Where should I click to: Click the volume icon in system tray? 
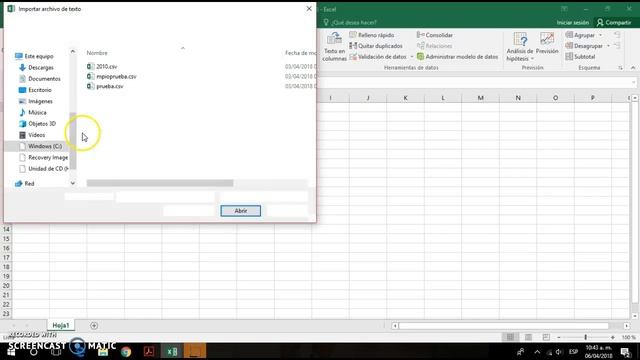(559, 352)
